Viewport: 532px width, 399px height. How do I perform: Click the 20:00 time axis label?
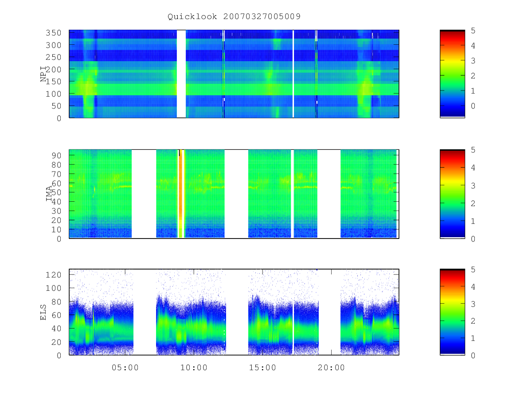point(331,368)
